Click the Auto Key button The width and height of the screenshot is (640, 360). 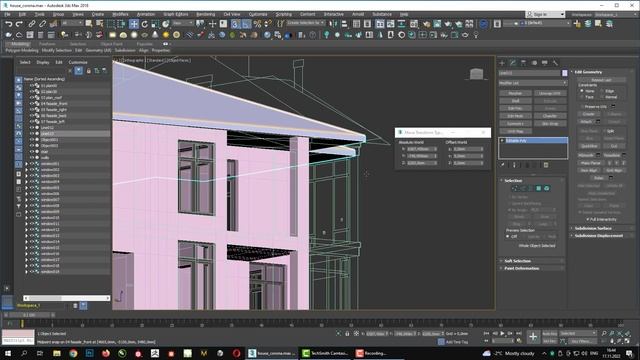point(549,334)
